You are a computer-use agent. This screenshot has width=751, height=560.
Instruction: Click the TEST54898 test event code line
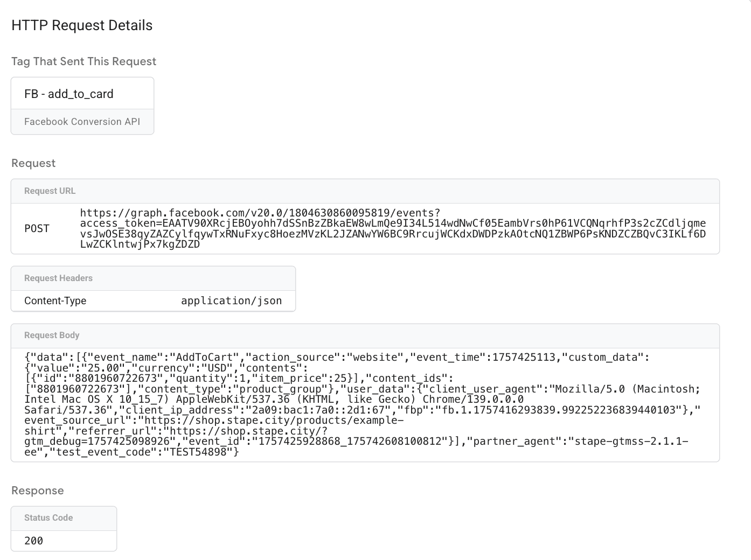tap(144, 452)
